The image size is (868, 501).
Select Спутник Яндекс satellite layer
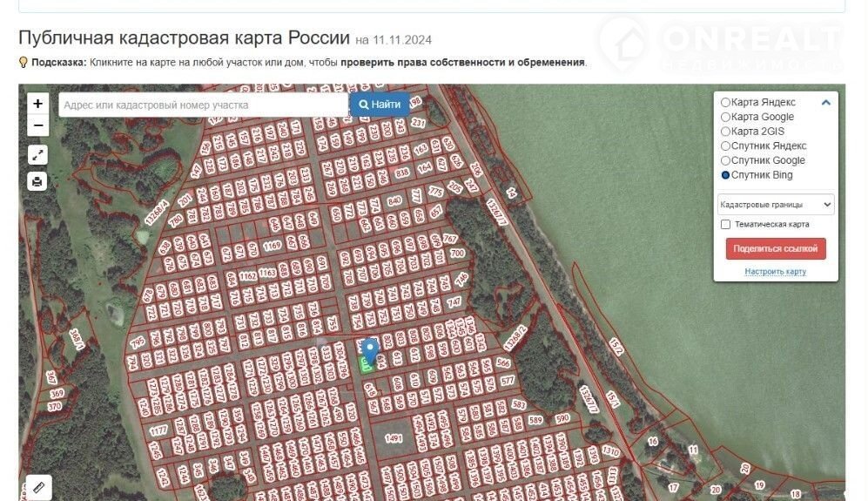725,146
